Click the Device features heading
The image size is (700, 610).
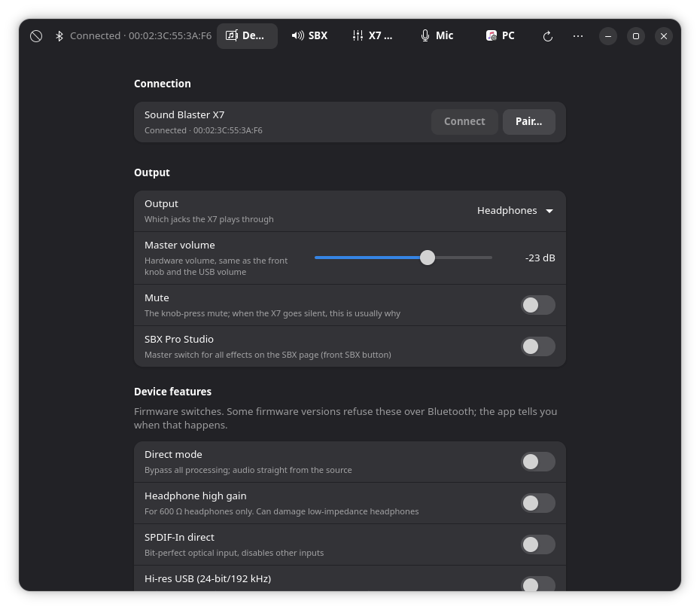pos(173,392)
